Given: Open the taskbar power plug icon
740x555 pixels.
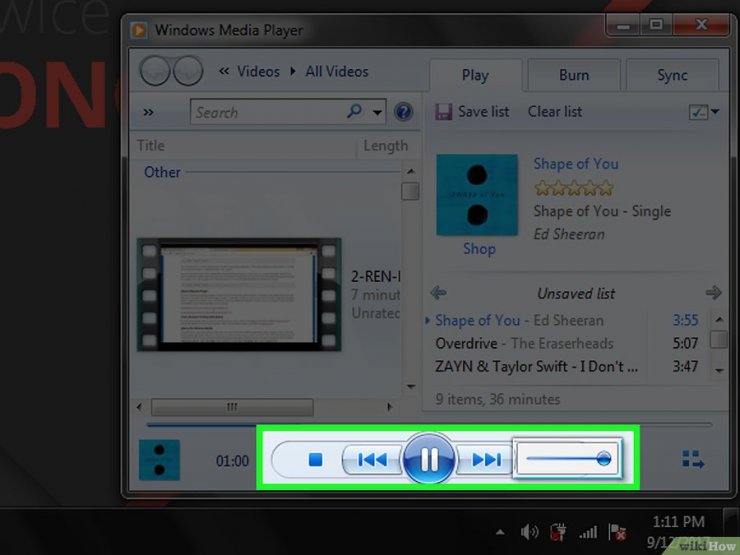Looking at the screenshot, I should click(x=558, y=532).
